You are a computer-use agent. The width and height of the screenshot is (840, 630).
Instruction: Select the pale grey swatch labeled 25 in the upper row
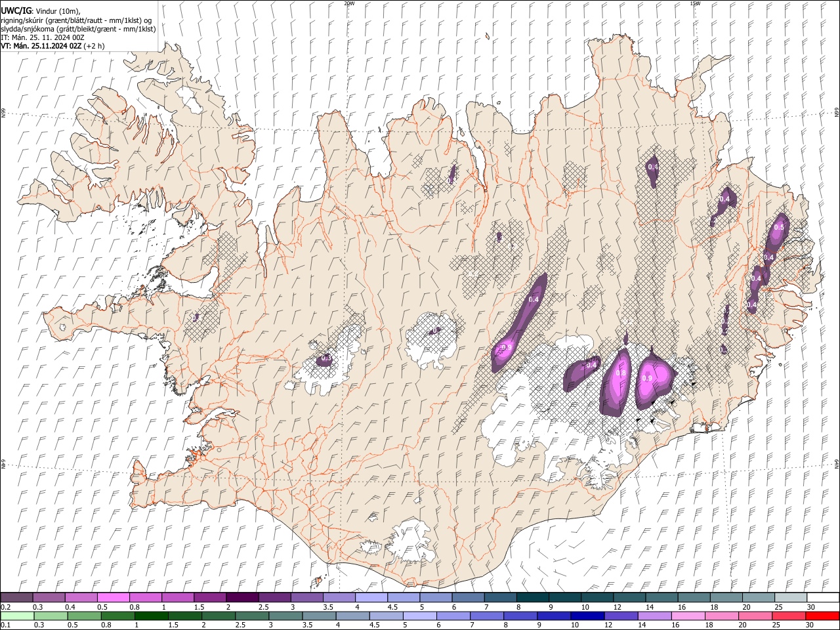click(790, 597)
